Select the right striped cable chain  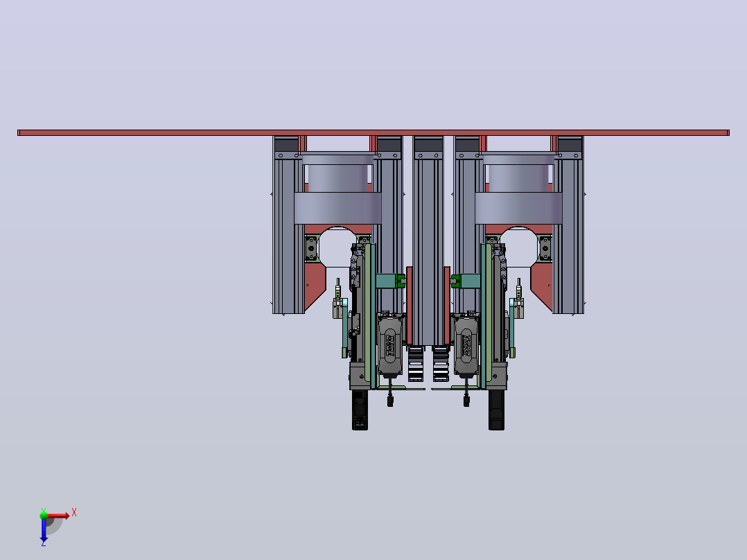coord(441,364)
